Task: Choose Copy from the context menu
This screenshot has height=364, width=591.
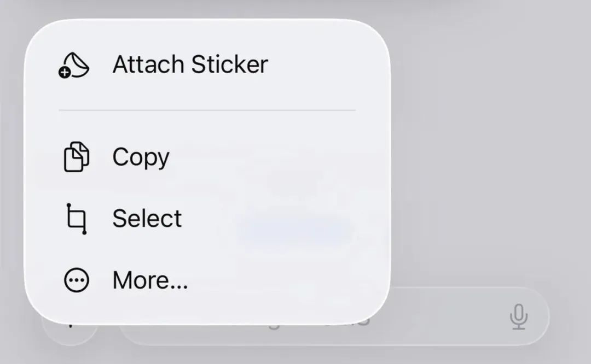Action: coord(207,157)
